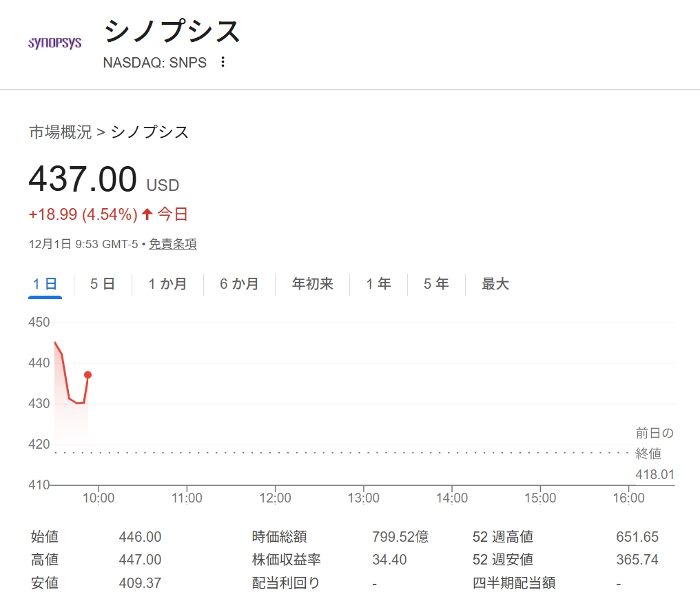Viewport: 700px width, 610px height.
Task: Click the 市場概況 breadcrumb link
Action: pyautogui.click(x=60, y=132)
